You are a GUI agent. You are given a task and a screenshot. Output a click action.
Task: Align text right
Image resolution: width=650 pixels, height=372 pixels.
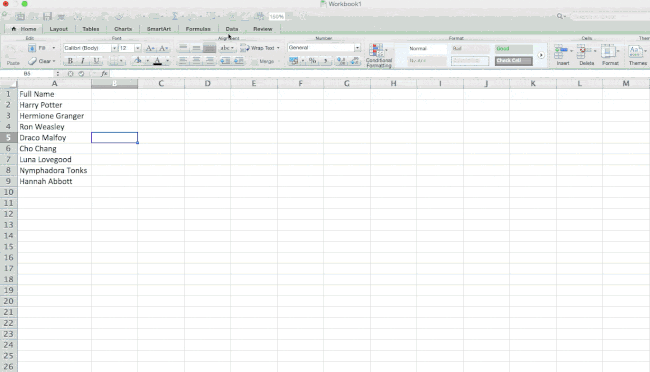click(209, 61)
